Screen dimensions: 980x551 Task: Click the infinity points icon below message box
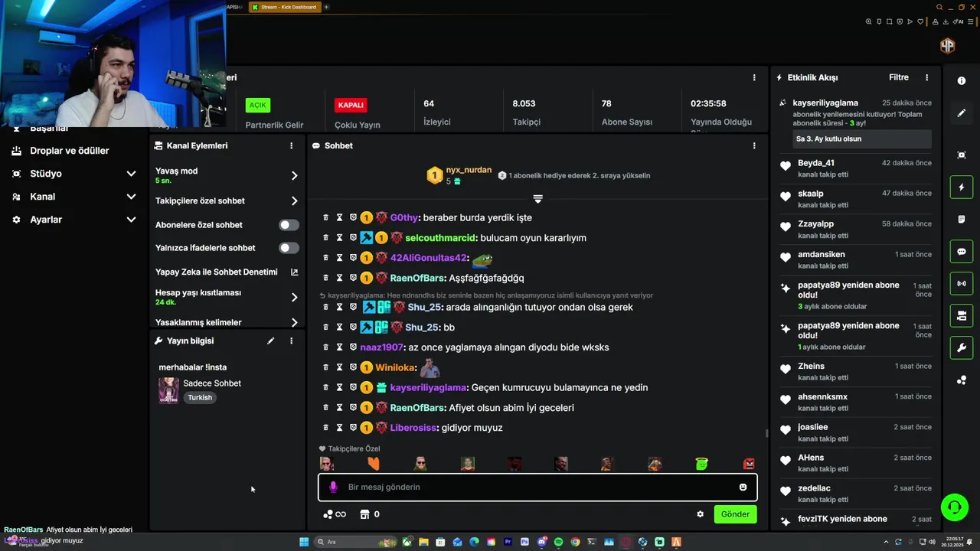(335, 514)
